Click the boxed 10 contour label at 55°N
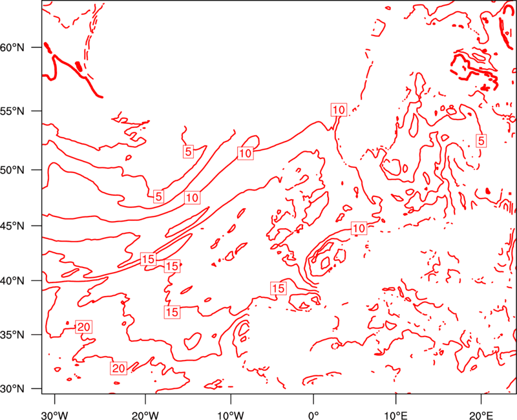The height and width of the screenshot is (420, 517). [339, 110]
